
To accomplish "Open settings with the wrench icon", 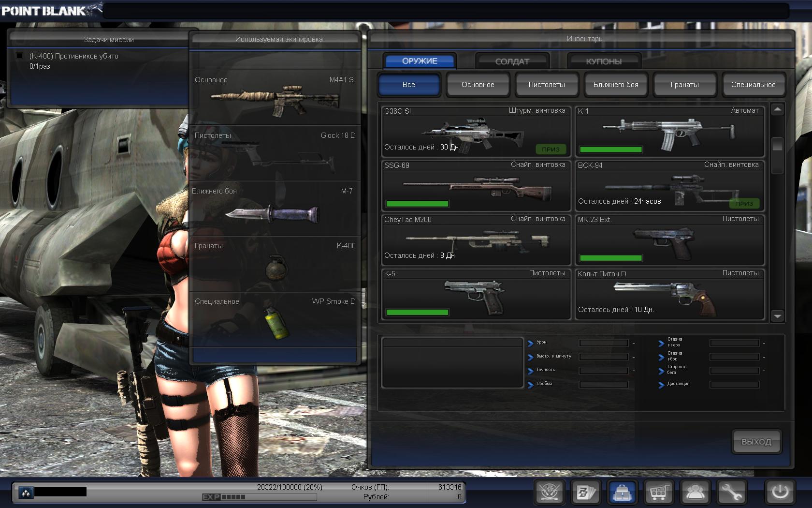I will [x=731, y=493].
